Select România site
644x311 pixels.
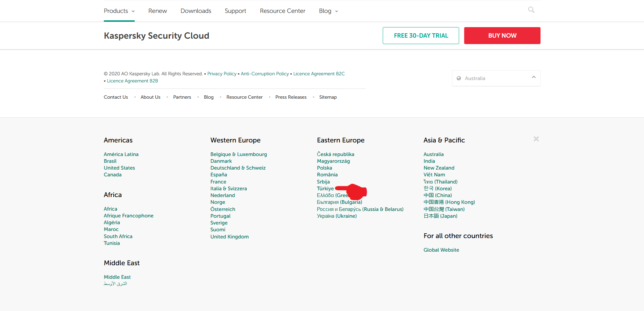coord(327,175)
